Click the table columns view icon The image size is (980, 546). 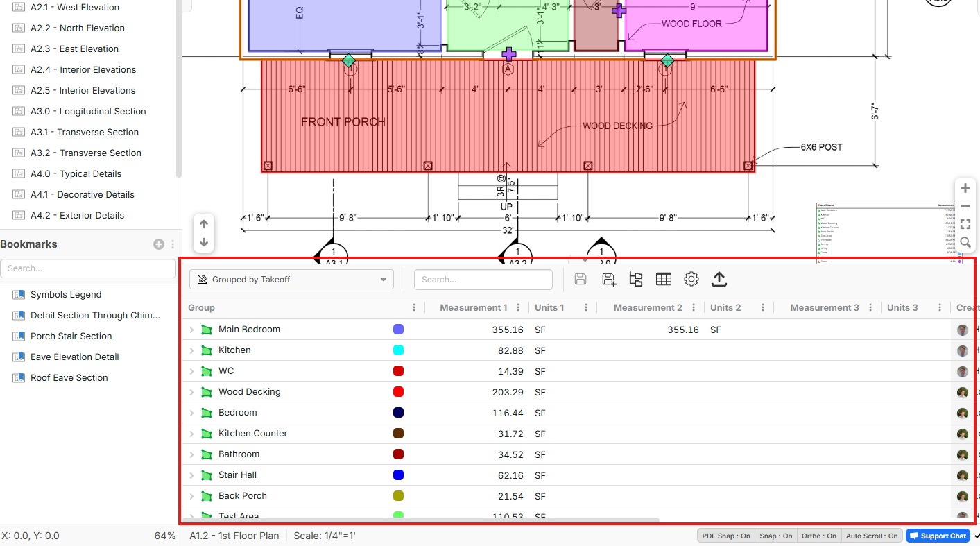pyautogui.click(x=664, y=280)
